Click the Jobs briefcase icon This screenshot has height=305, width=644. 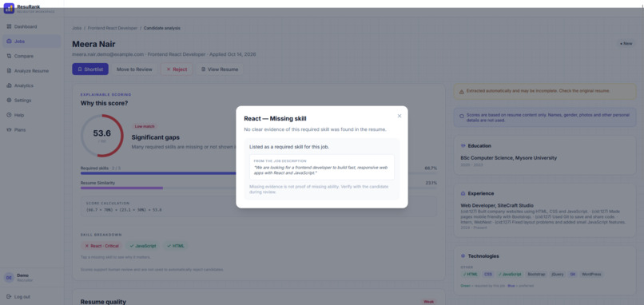[x=9, y=42]
